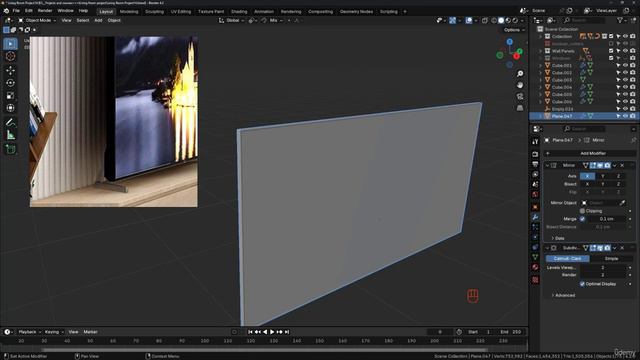Open the Render menu

[x=45, y=11]
